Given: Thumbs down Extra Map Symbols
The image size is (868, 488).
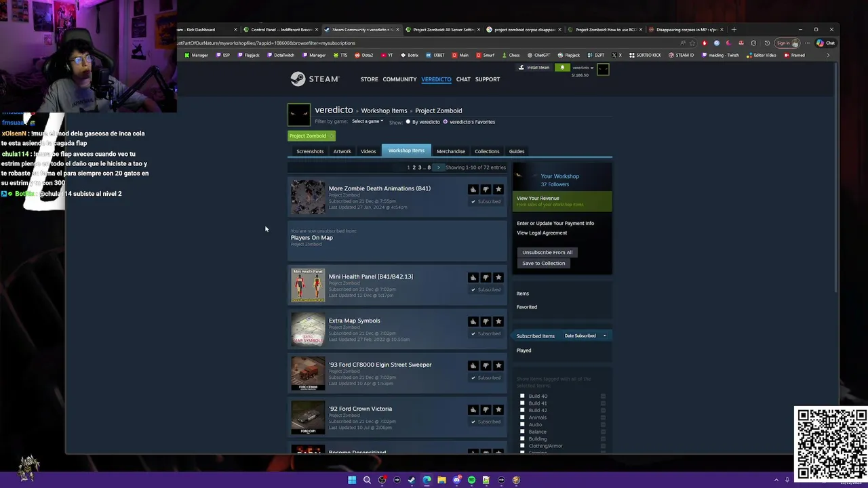Looking at the screenshot, I should 486,321.
